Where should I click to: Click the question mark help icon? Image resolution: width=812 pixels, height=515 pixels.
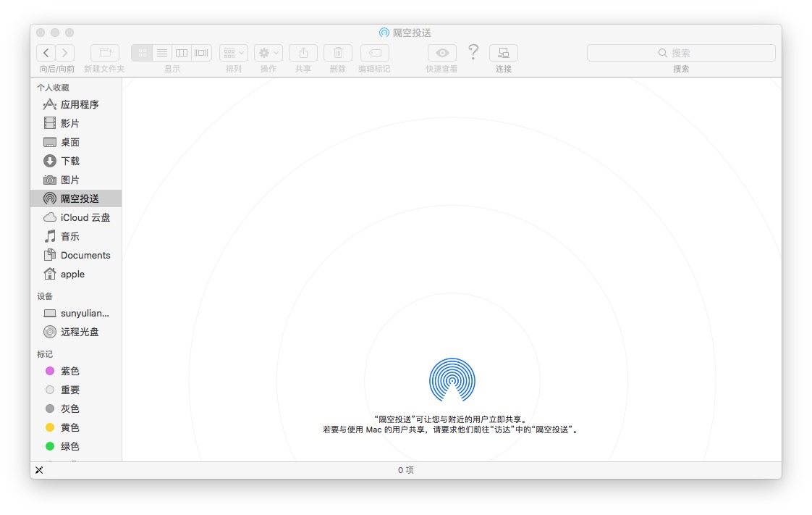[473, 52]
